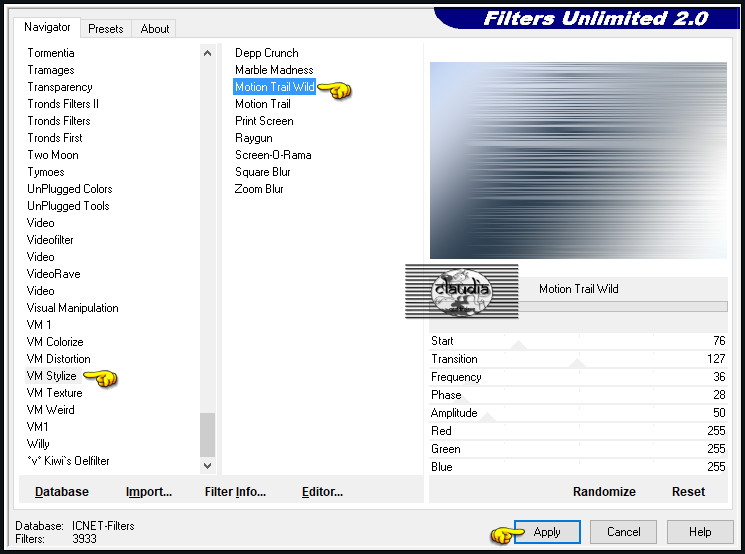Open the Editor... button
This screenshot has width=745, height=554.
322,492
